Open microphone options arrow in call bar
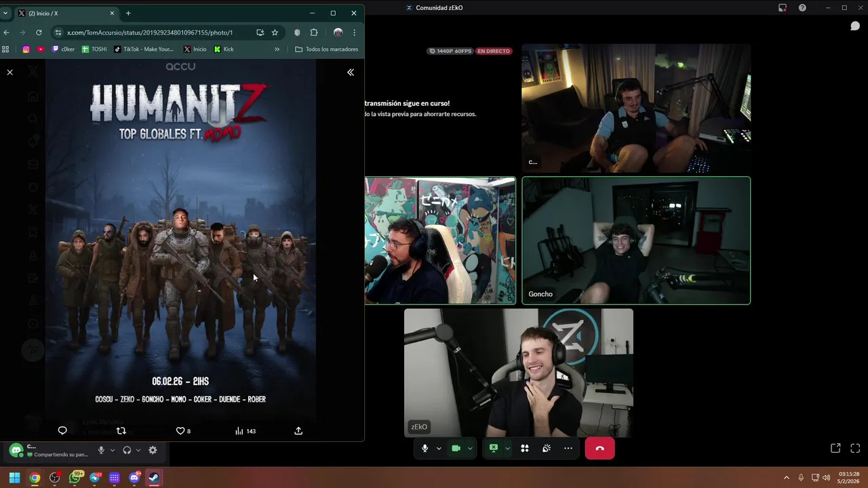Screen dimensions: 868x488 click(x=439, y=448)
